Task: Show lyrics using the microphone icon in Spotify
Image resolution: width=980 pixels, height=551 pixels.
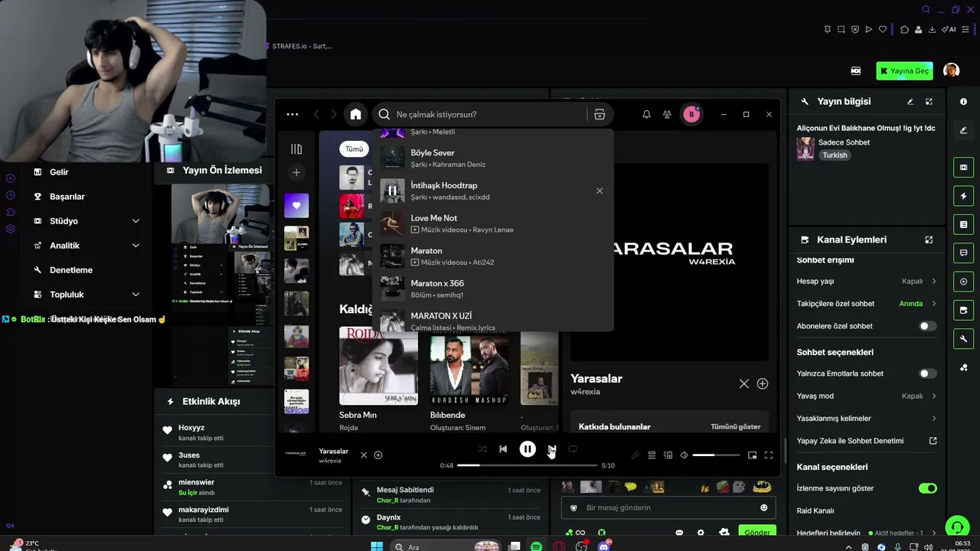Action: (635, 455)
